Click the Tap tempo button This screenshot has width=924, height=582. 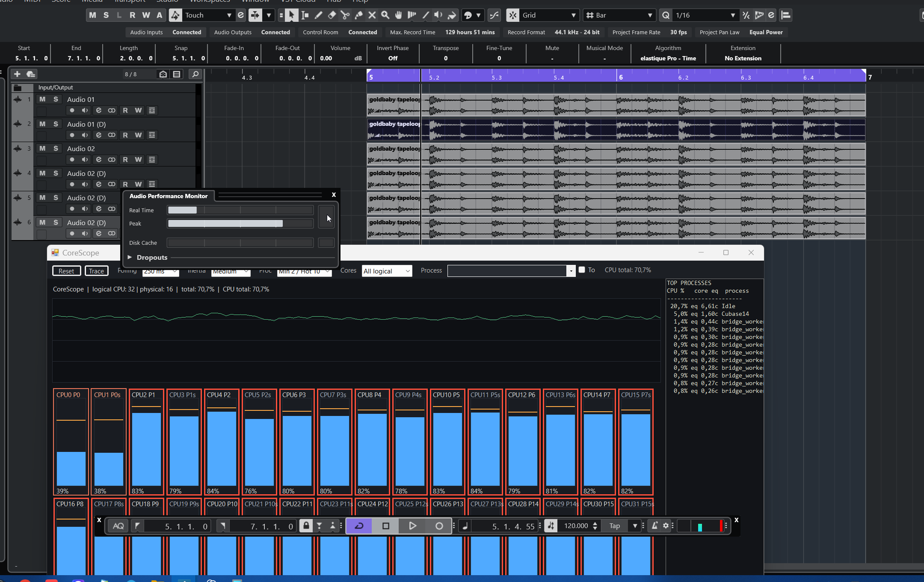pos(615,526)
